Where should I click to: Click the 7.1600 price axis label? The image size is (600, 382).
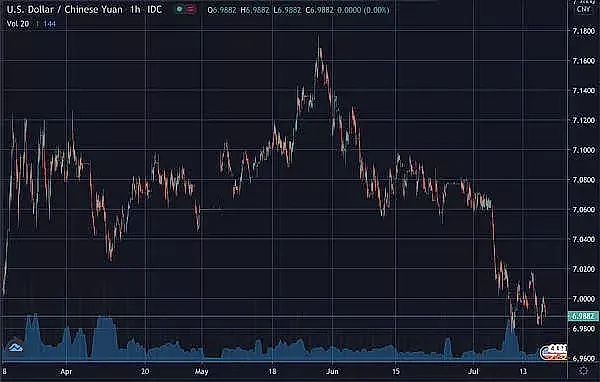584,61
